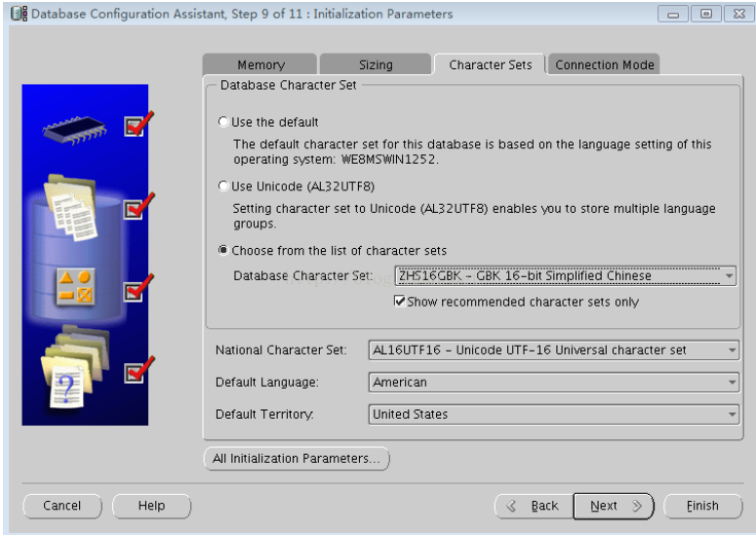Maximize the Database Configuration Assistant window

click(x=706, y=14)
